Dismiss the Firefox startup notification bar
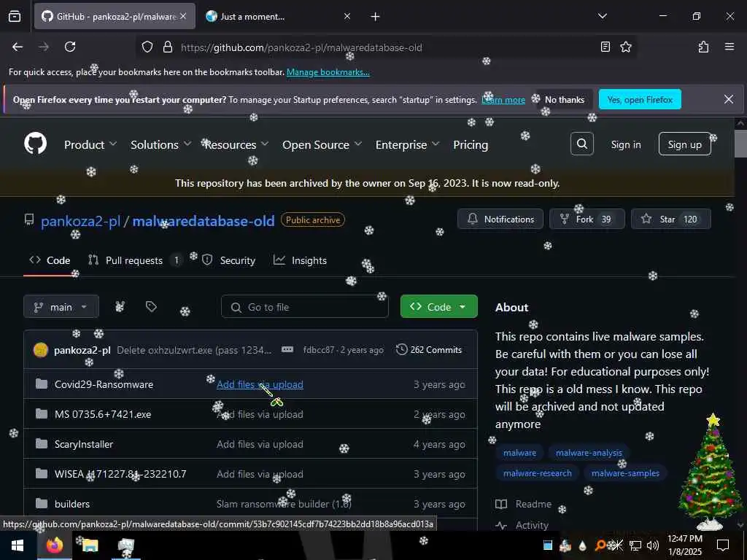The width and height of the screenshot is (747, 560). [729, 99]
